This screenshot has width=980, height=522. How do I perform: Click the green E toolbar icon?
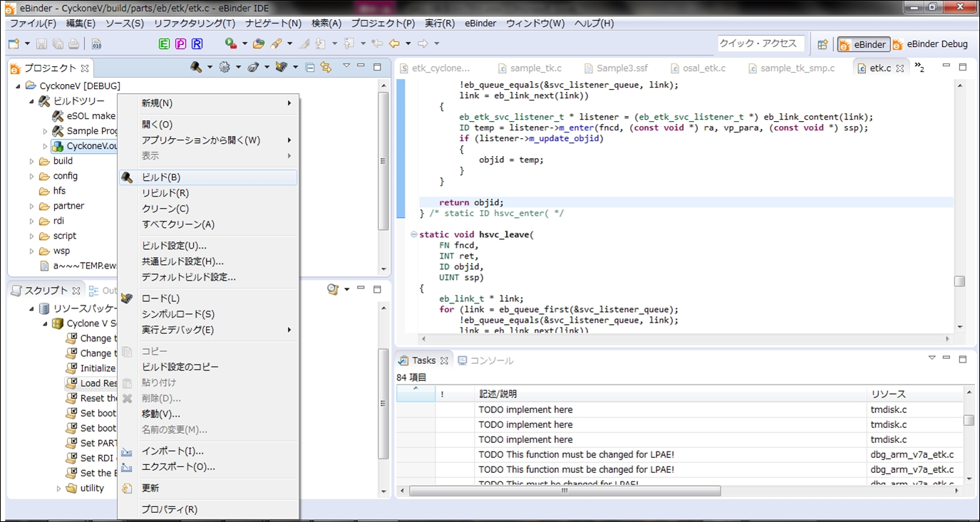pos(164,44)
